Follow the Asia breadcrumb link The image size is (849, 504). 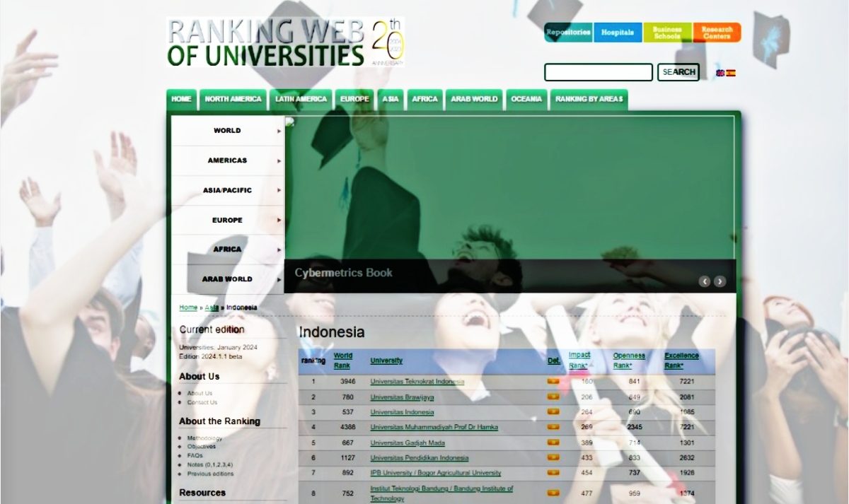click(212, 307)
